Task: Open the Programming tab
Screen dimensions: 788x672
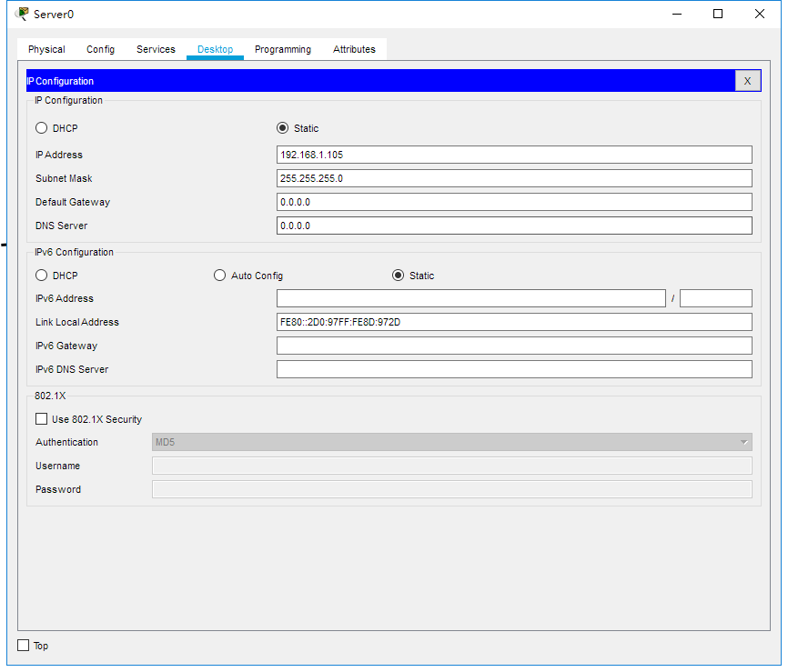Action: pyautogui.click(x=282, y=49)
